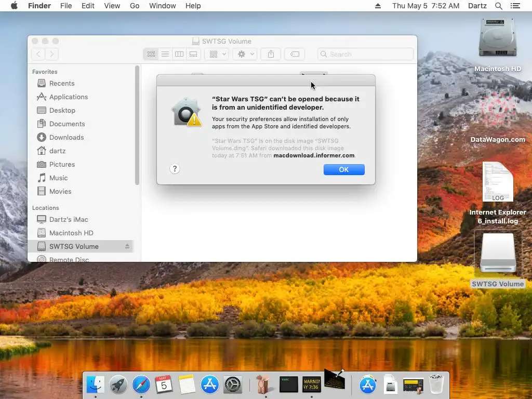
Task: Select SWTSG Volume in the sidebar
Action: 81,246
